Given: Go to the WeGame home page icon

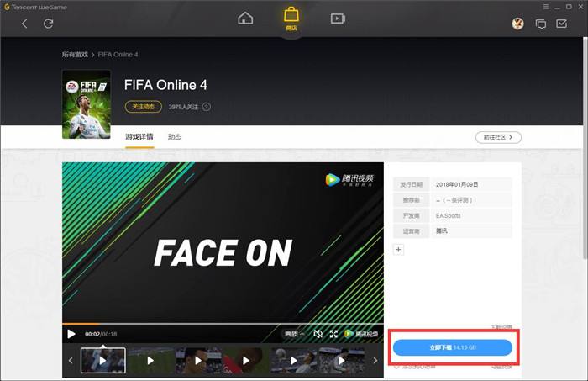Looking at the screenshot, I should click(245, 19).
